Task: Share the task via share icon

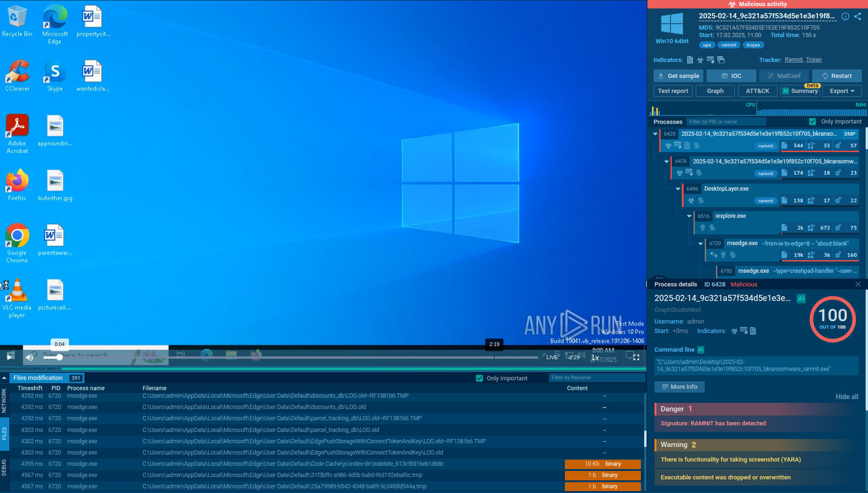Action: point(858,16)
